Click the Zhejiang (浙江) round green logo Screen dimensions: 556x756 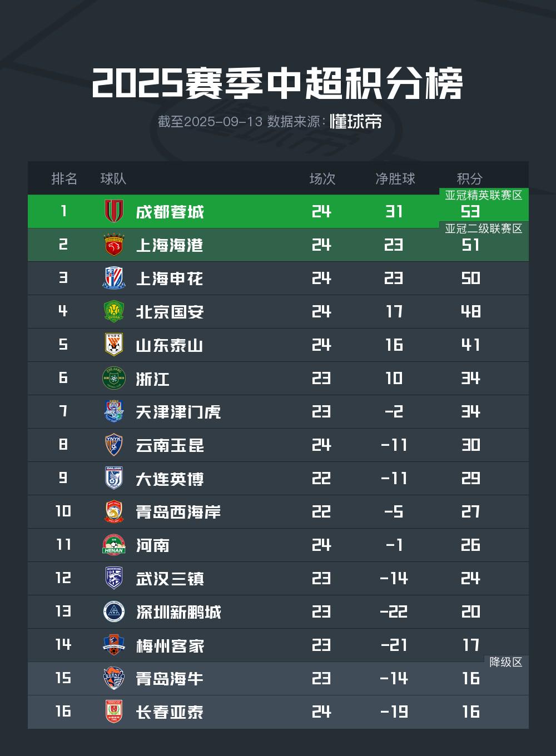pyautogui.click(x=114, y=378)
